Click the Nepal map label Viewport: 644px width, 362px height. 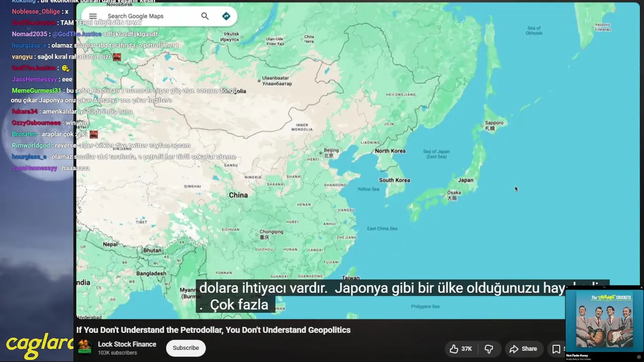[110, 244]
